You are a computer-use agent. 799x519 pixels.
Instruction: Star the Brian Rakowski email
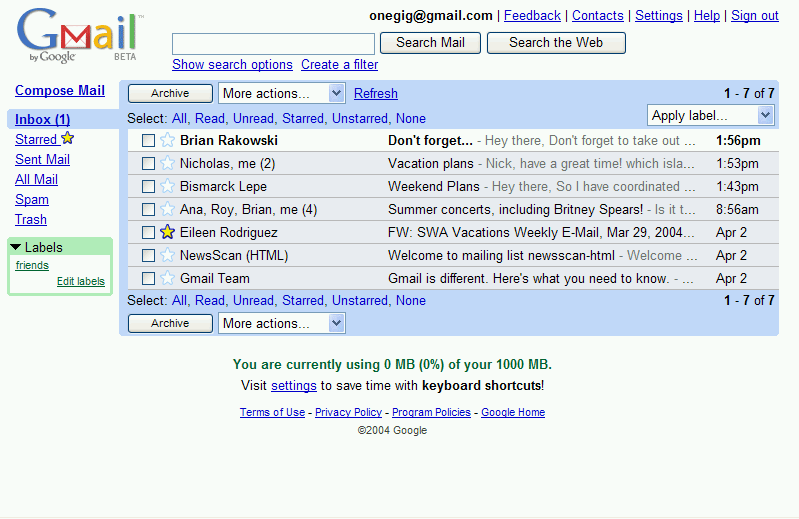(167, 141)
